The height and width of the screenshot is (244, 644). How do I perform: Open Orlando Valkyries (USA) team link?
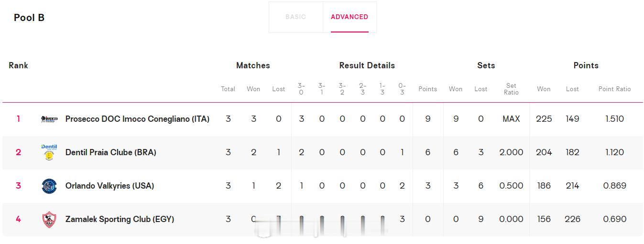109,186
